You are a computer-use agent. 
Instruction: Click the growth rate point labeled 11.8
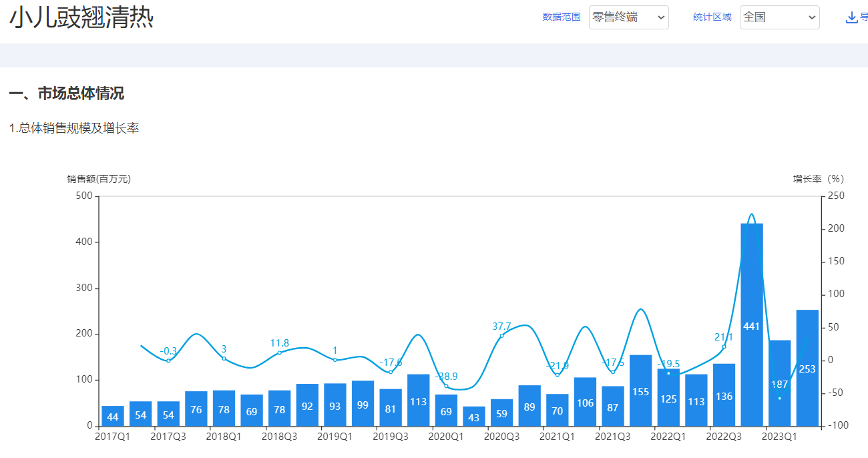click(279, 353)
